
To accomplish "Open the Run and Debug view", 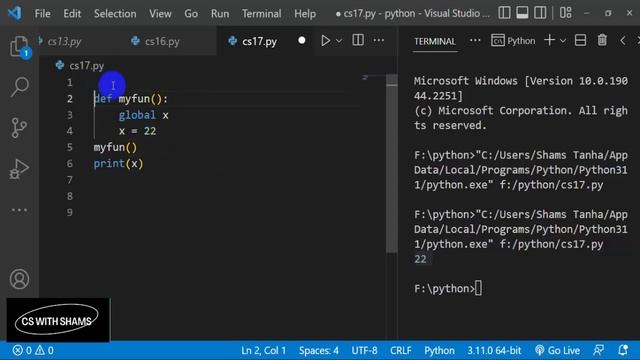I will pos(19,168).
